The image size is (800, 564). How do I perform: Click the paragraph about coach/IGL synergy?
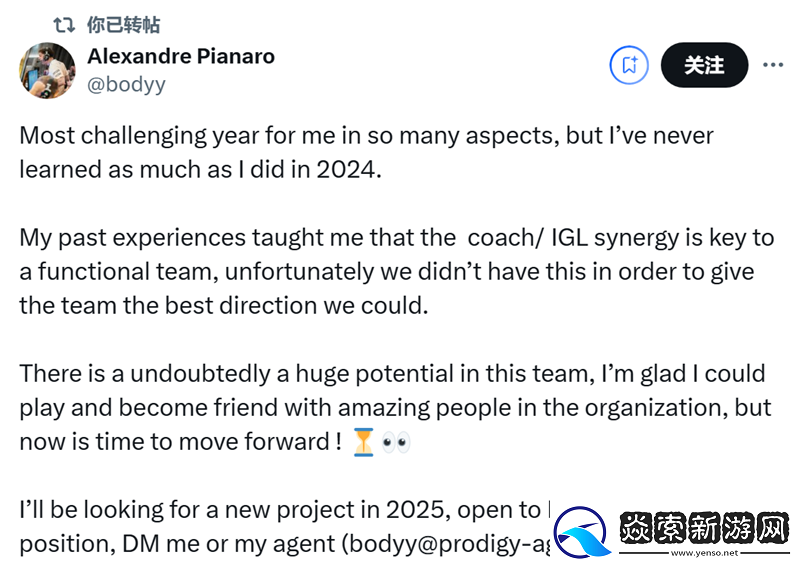[x=396, y=270]
